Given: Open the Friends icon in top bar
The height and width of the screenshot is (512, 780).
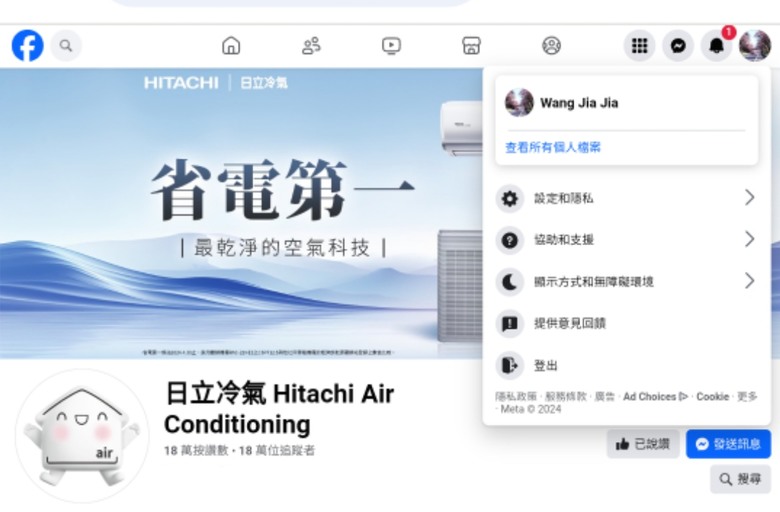Looking at the screenshot, I should [x=311, y=46].
